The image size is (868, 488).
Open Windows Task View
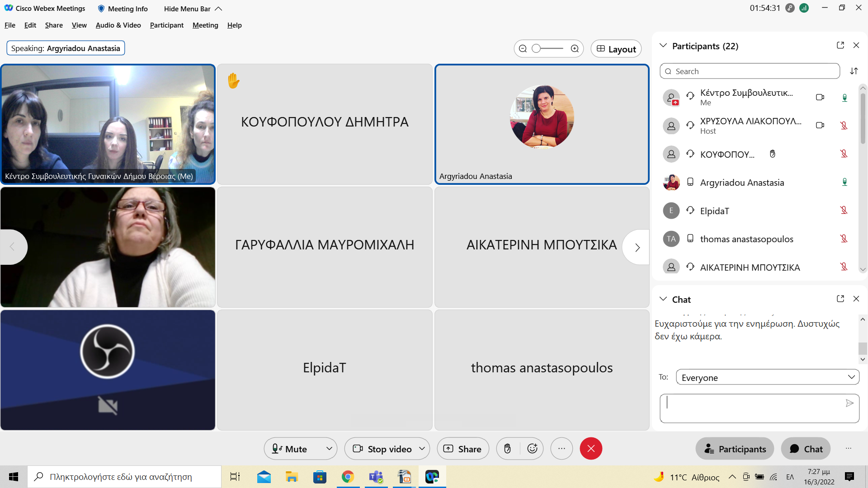click(x=235, y=477)
